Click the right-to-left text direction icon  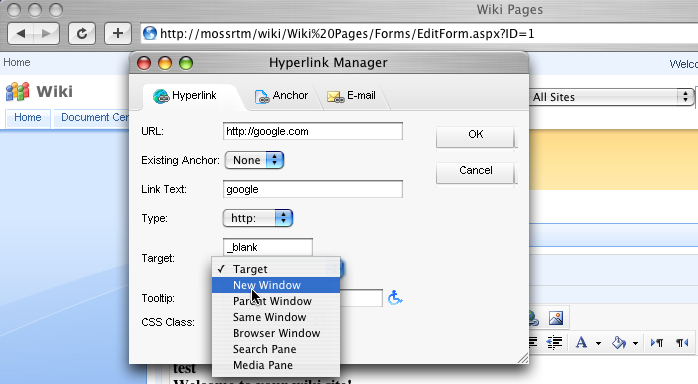(682, 343)
